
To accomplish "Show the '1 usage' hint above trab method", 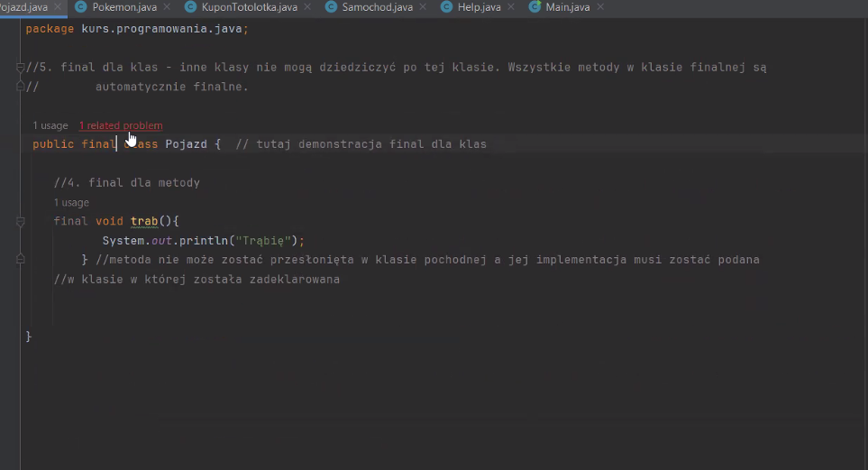I will 71,203.
